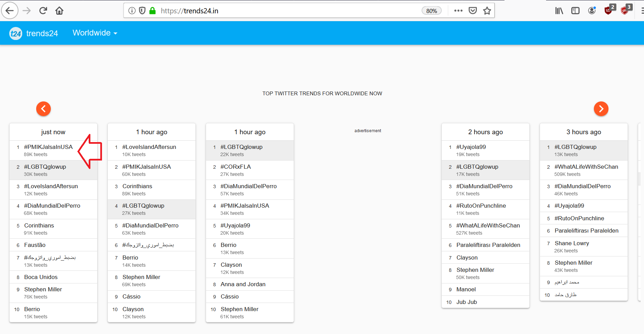Open the Jub Jub trend

(x=467, y=302)
